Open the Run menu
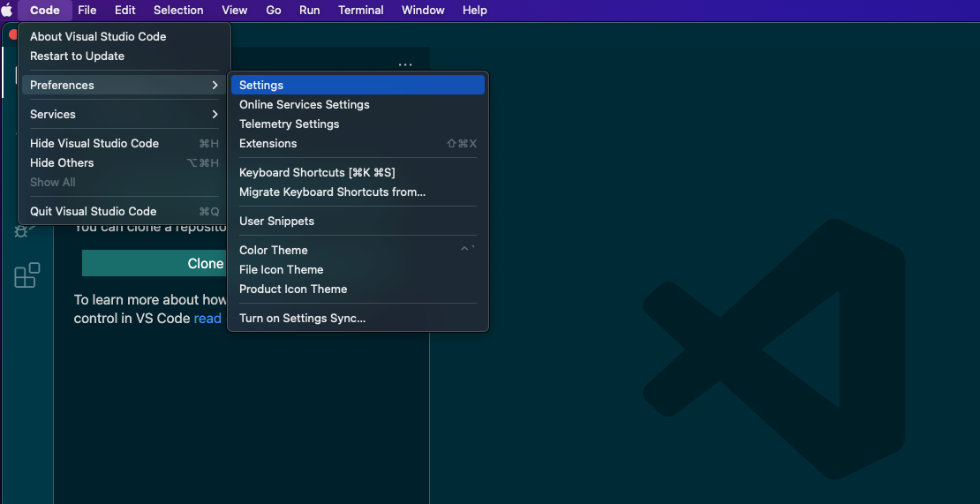Viewport: 980px width, 504px height. (309, 10)
